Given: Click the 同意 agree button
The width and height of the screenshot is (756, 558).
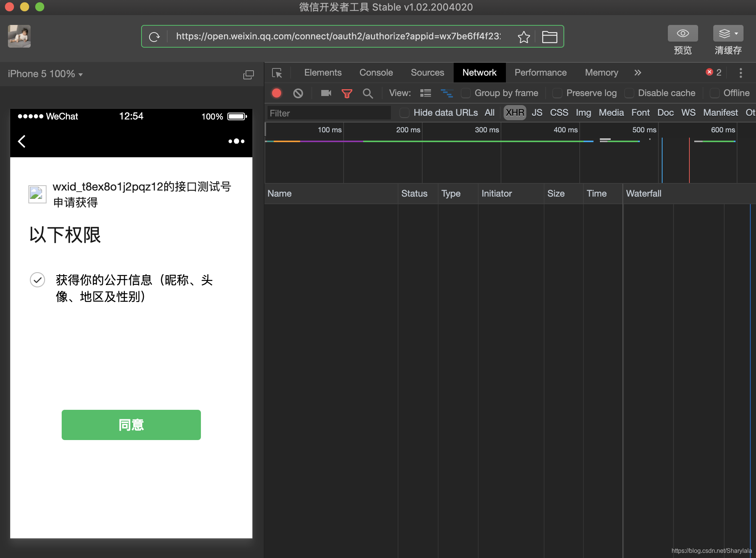Looking at the screenshot, I should coord(131,425).
